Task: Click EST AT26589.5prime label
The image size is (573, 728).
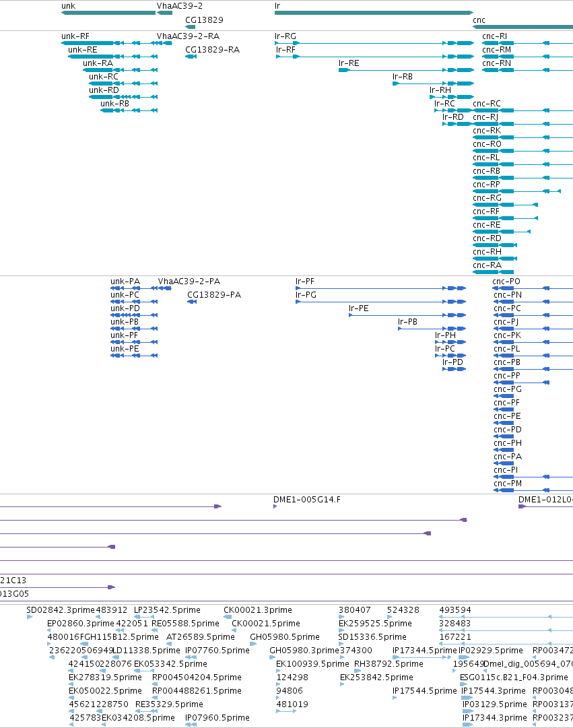Action: (x=201, y=637)
